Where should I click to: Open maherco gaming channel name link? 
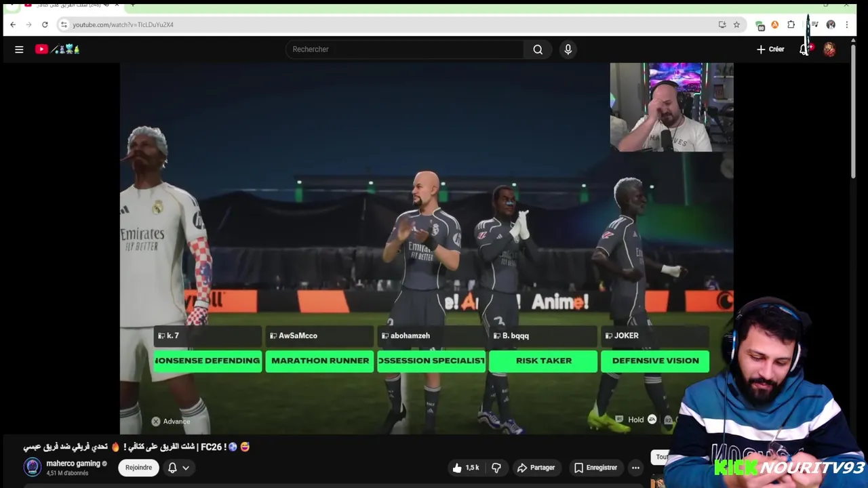[73, 464]
